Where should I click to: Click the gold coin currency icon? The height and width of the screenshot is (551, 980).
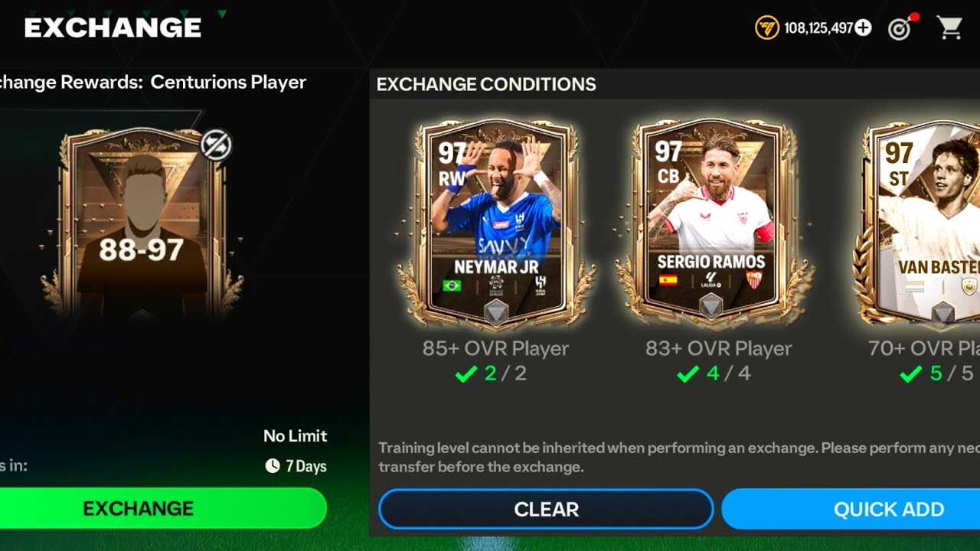coord(766,28)
